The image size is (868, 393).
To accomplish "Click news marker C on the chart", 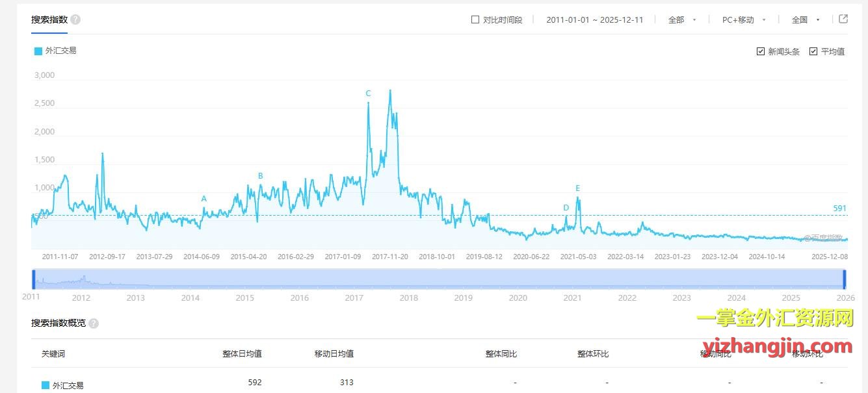I will tap(368, 94).
